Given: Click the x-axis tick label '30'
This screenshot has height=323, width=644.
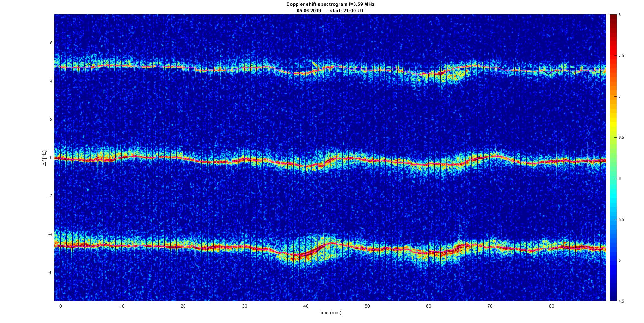Looking at the screenshot, I should (x=244, y=306).
